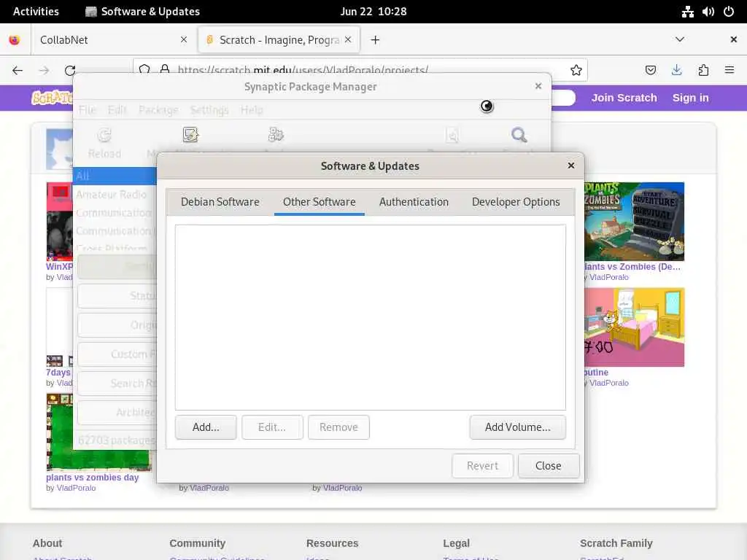Image resolution: width=747 pixels, height=560 pixels.
Task: Click the Revert button
Action: coord(482,466)
